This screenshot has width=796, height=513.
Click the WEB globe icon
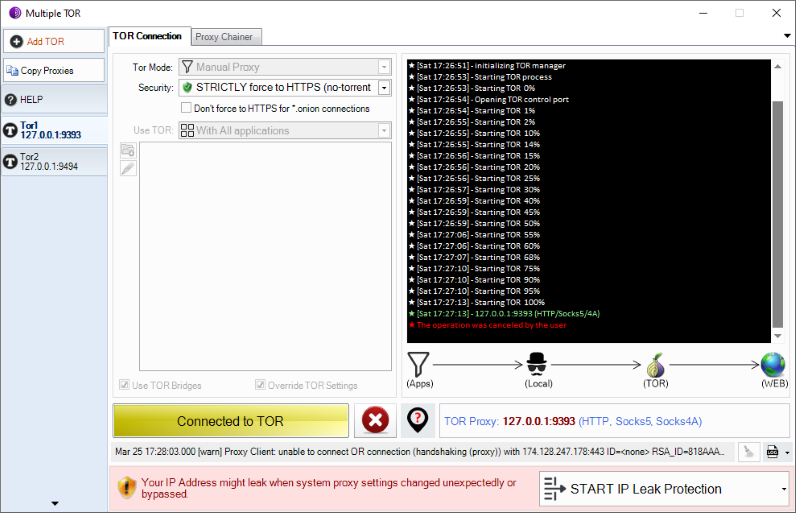click(x=773, y=365)
